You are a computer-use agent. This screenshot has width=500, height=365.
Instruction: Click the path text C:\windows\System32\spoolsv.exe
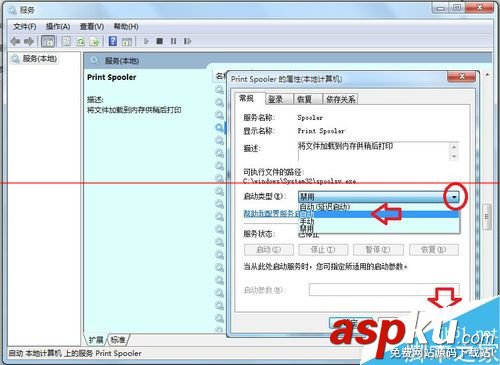[x=299, y=181]
